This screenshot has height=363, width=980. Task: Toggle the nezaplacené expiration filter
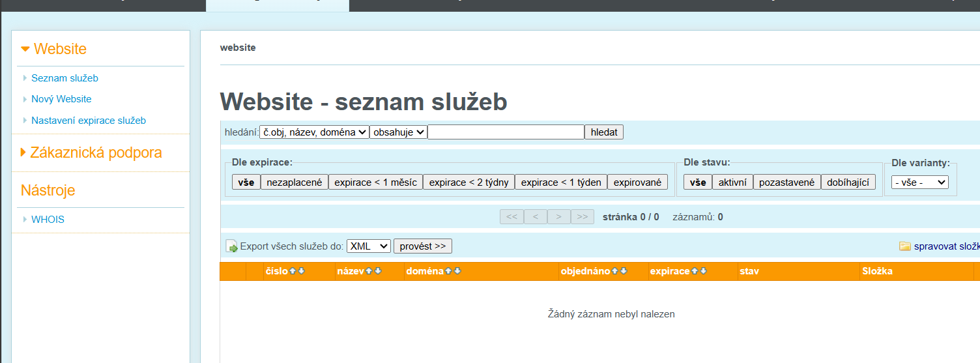click(x=294, y=182)
